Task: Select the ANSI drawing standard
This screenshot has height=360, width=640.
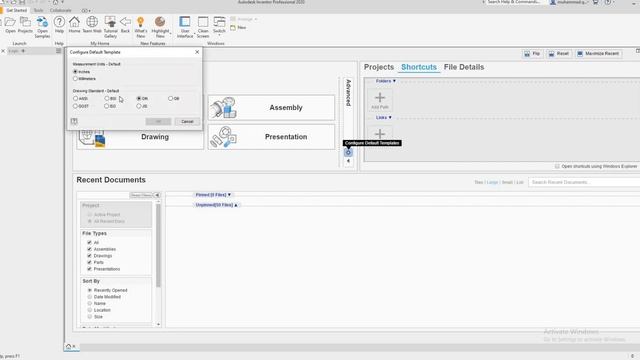Action: coord(76,99)
